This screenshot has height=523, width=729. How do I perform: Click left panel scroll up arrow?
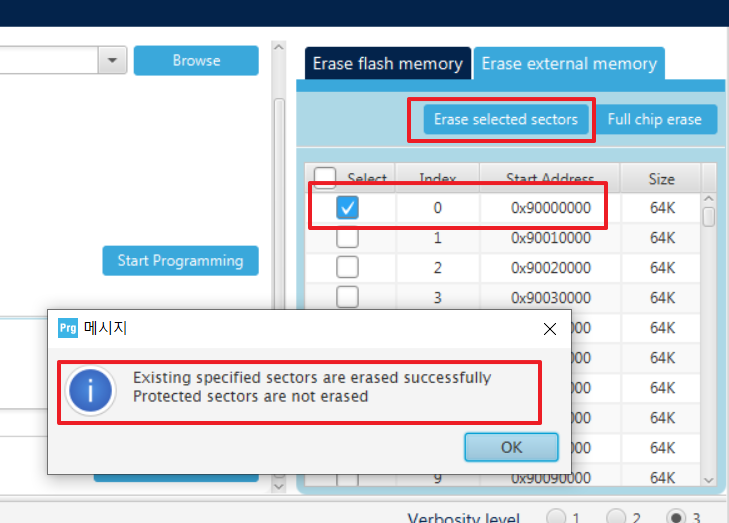[x=278, y=47]
